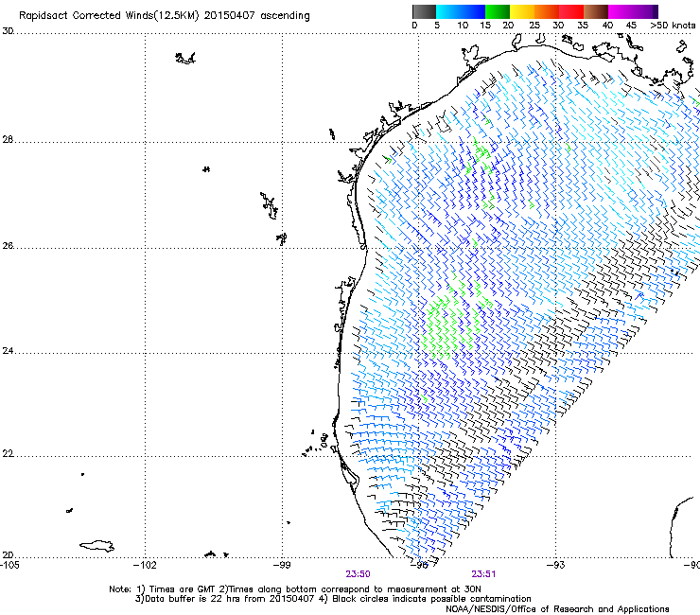Click the elongated lake outline near 20N, -103
Screen dimensions: 700x615
pos(96,546)
